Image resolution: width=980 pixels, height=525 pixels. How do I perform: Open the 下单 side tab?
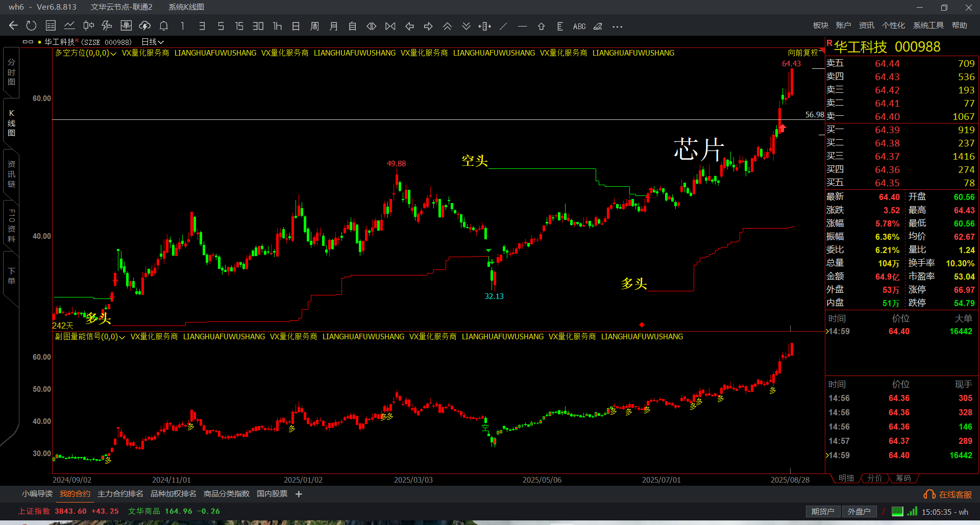[11, 276]
